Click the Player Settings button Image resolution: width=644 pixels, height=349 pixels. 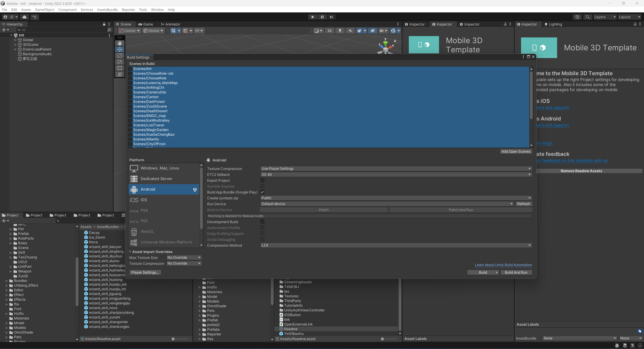(x=145, y=272)
